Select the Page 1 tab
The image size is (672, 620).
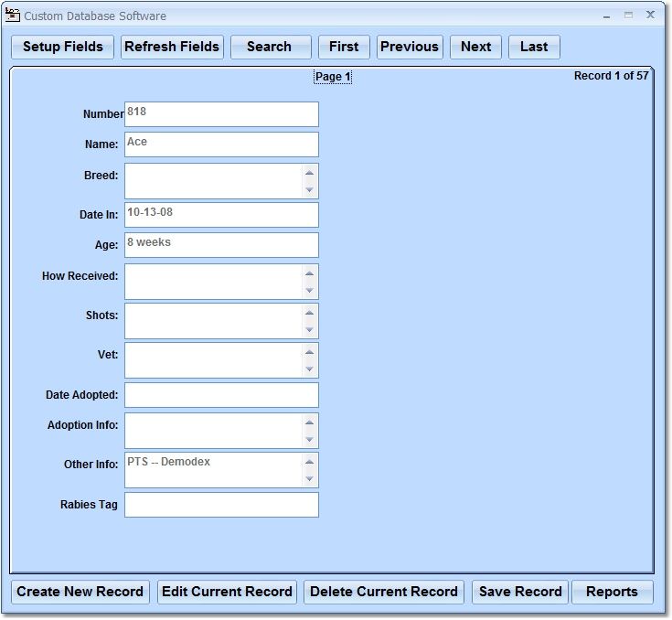tap(333, 77)
